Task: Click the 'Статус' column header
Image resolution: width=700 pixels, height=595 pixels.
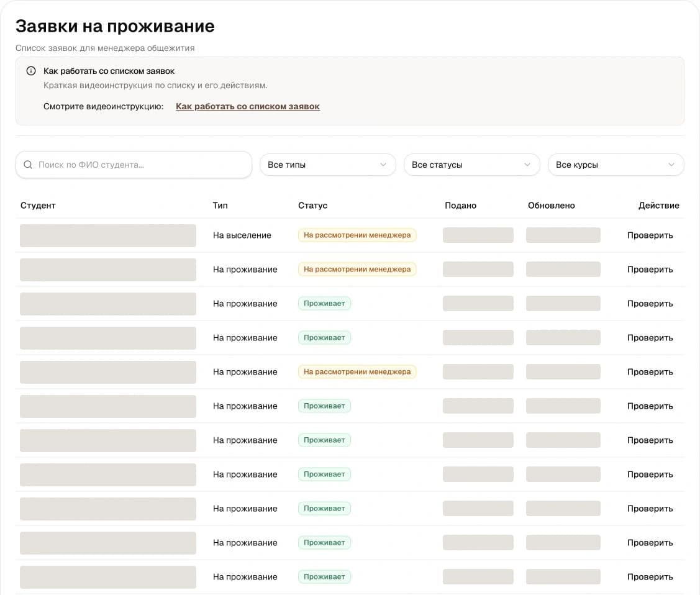Action: 312,206
